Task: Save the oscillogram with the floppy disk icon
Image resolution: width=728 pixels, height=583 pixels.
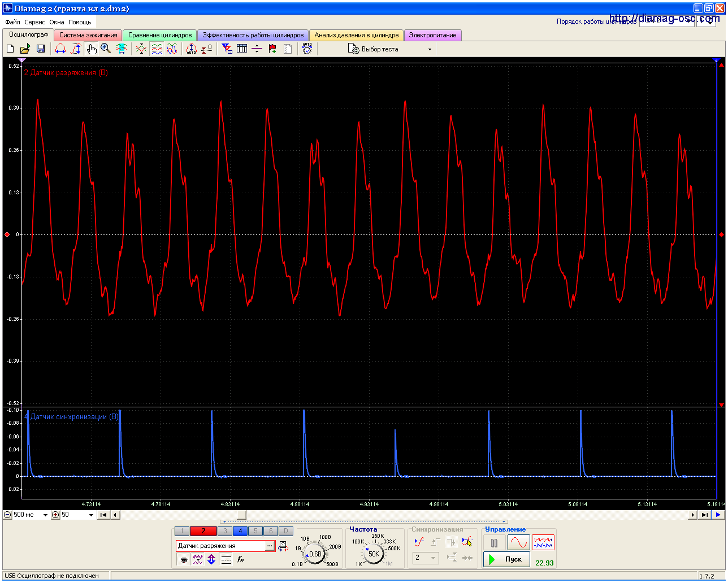Action: [x=41, y=49]
